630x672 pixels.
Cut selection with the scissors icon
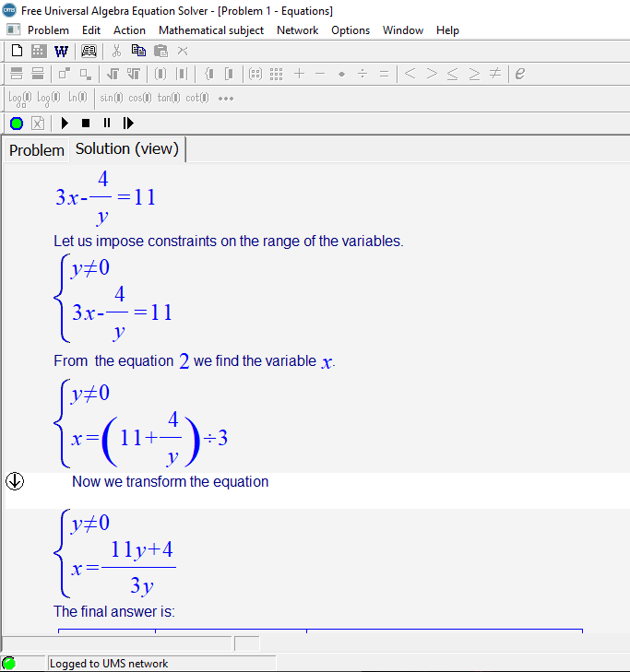[116, 51]
